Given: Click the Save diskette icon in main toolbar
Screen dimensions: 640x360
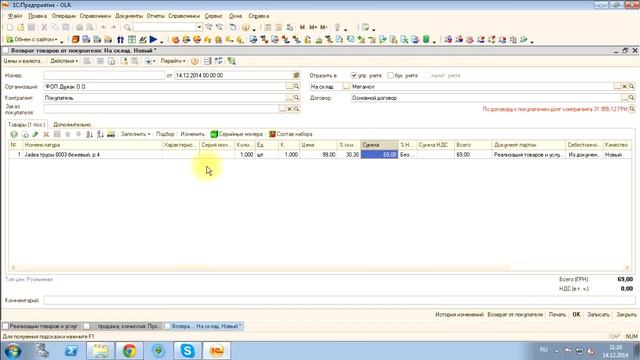Looking at the screenshot, I should (x=31, y=27).
